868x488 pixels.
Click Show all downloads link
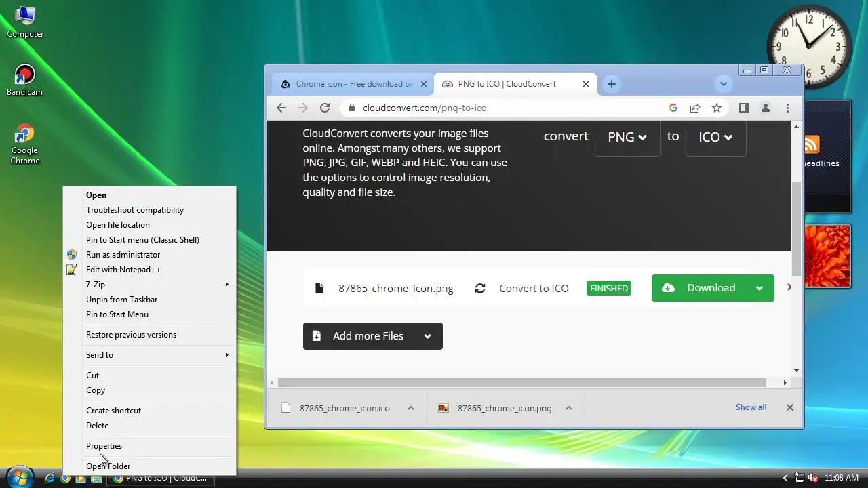click(751, 407)
